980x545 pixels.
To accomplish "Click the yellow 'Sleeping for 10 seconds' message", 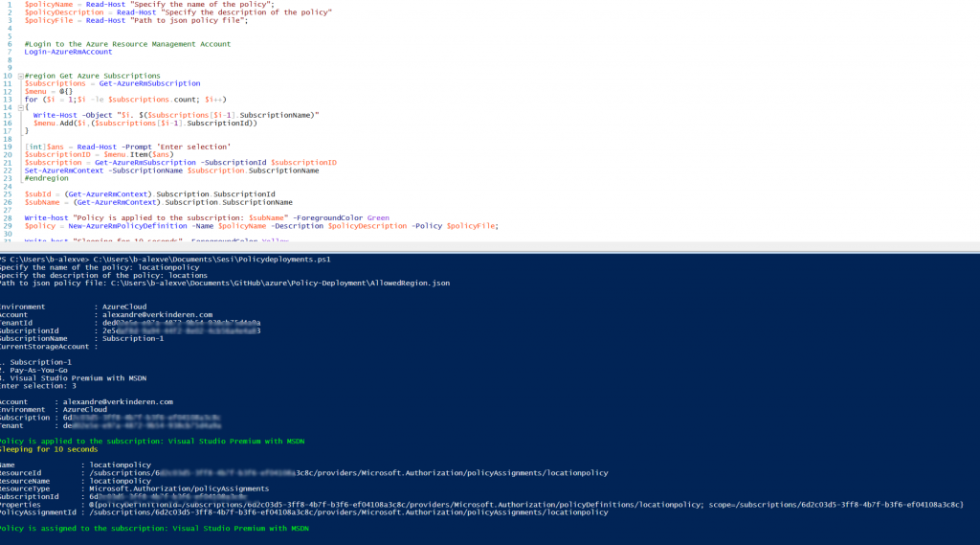I will coord(48,449).
